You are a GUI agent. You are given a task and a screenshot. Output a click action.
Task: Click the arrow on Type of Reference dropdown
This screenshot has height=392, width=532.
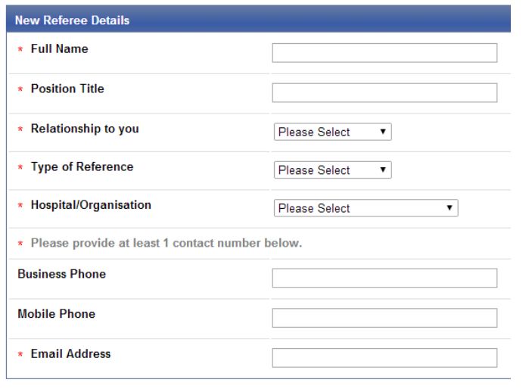coord(383,170)
